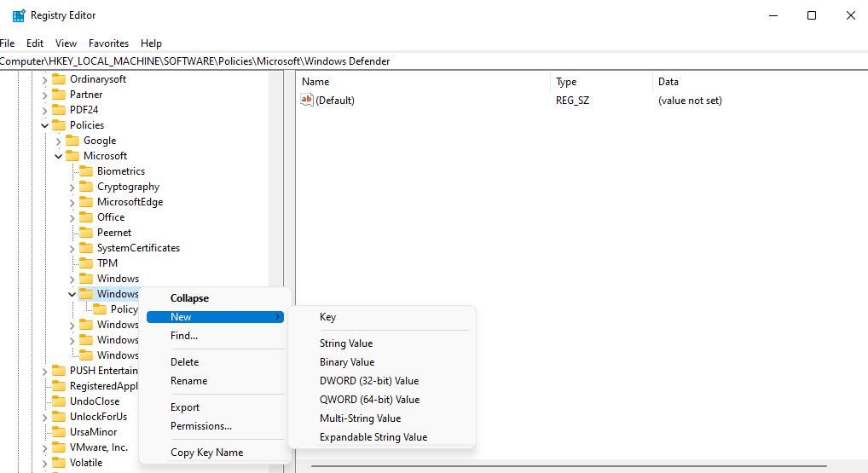Open the View menu
This screenshot has width=868, height=473.
tap(66, 43)
